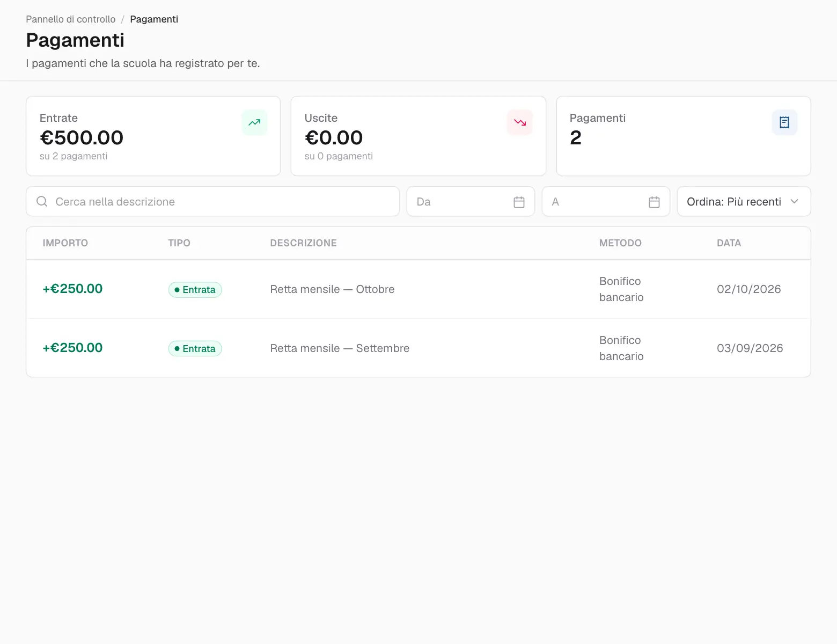
Task: Go to Pannello di controllo breadcrumb
Action: click(71, 19)
